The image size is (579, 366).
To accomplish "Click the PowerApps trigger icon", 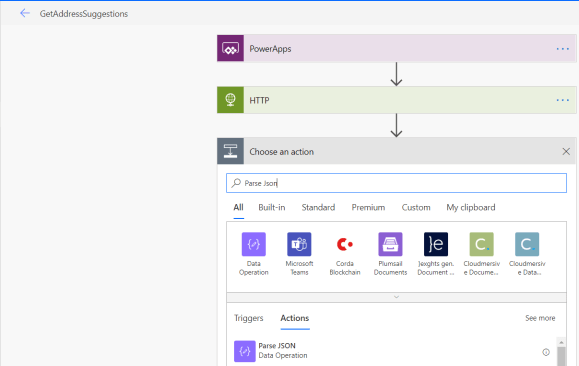I will 230,48.
